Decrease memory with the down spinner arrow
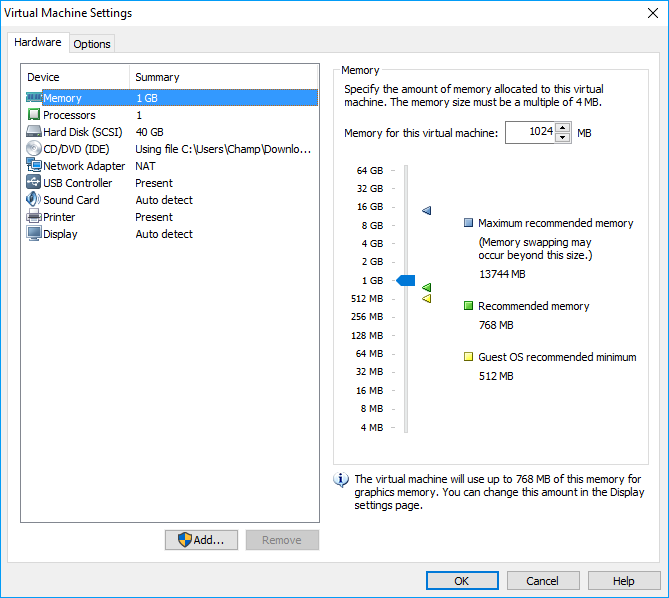Viewport: 669px width, 598px height. 563,138
